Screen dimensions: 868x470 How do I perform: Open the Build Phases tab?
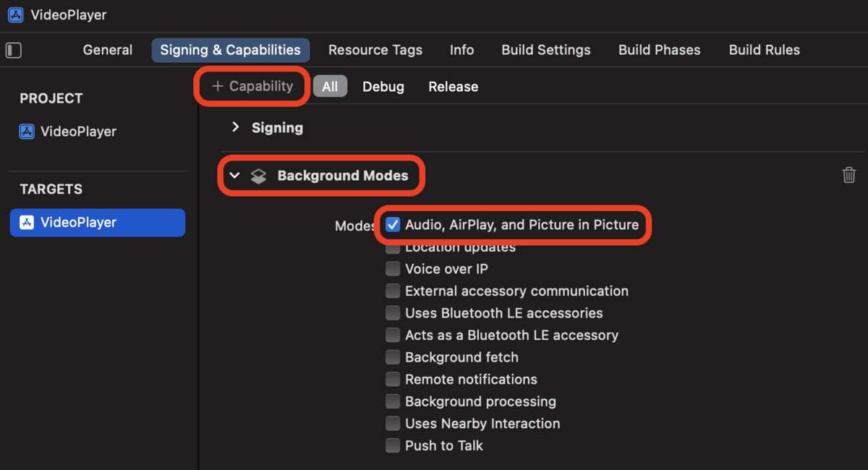coord(660,50)
